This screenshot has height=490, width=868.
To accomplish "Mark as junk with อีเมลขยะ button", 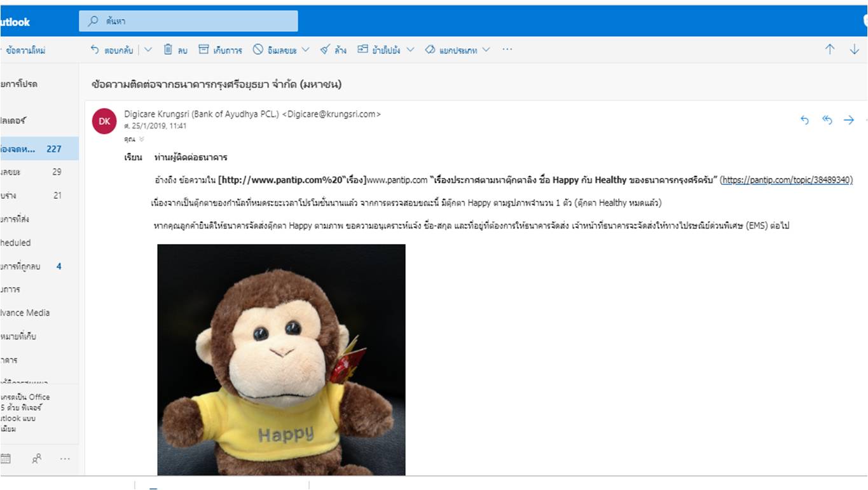I will 275,50.
